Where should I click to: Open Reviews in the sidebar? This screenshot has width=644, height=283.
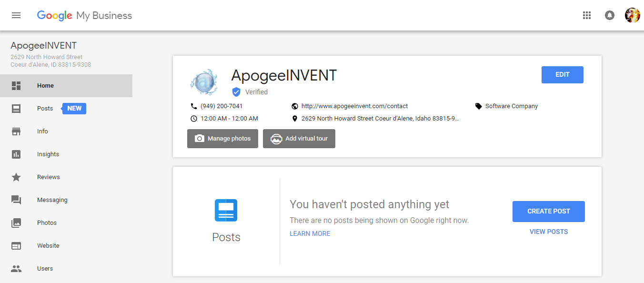66,177
